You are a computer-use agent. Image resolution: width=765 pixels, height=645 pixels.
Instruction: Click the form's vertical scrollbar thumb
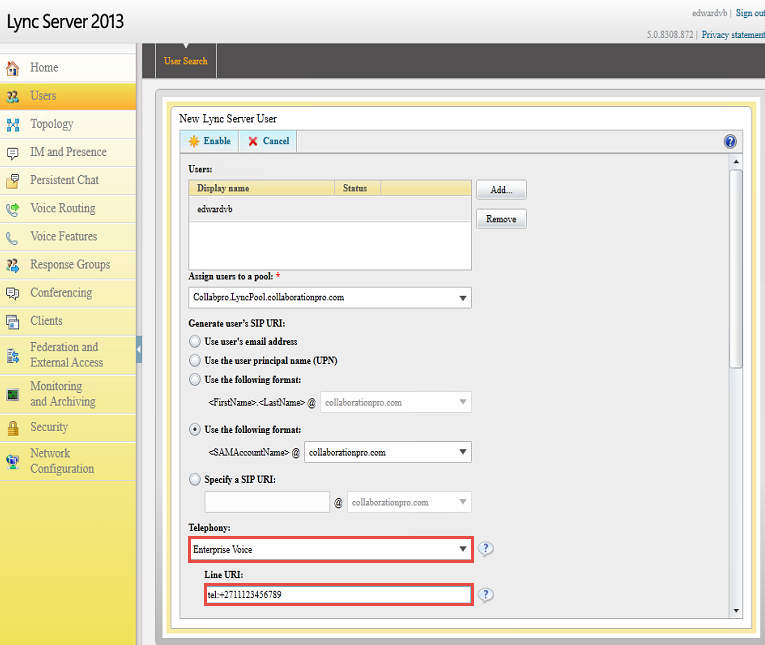[x=736, y=269]
